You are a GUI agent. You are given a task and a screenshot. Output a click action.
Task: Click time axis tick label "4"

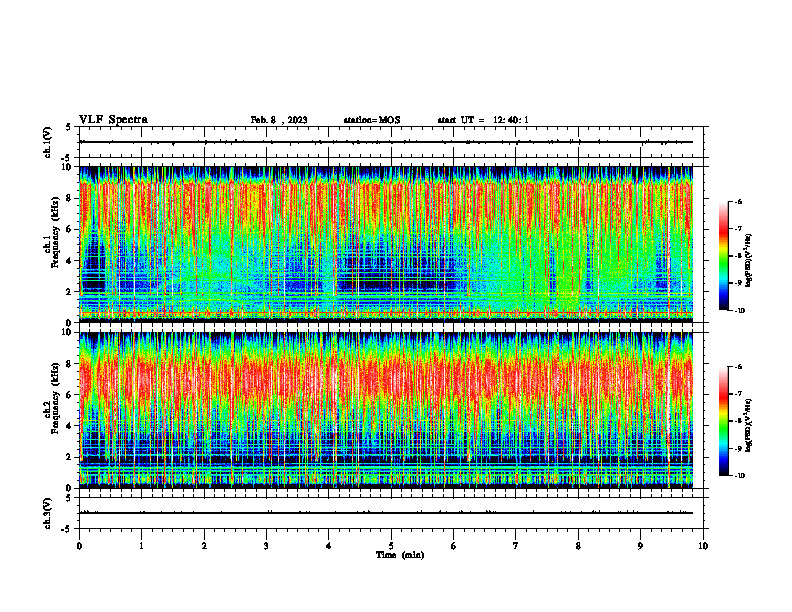coord(329,546)
